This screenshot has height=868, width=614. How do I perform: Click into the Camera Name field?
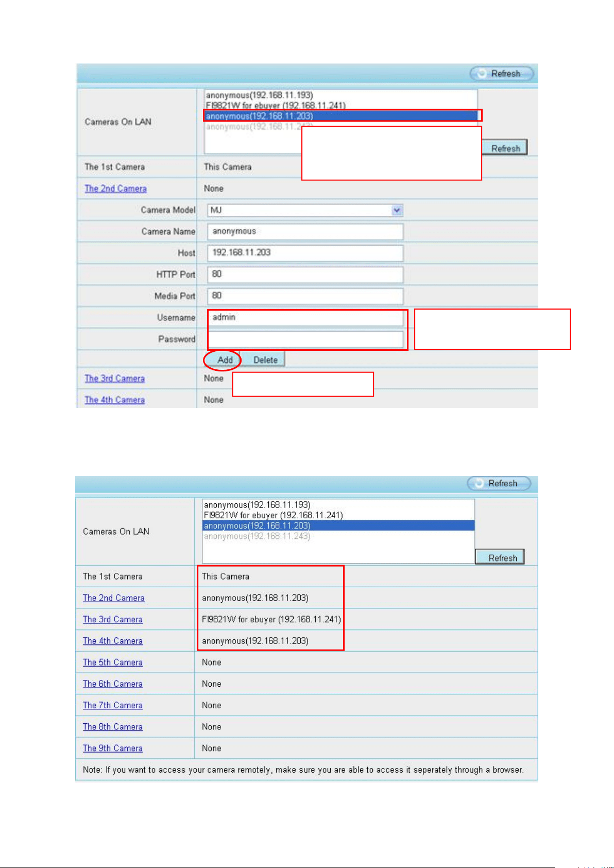coord(305,232)
